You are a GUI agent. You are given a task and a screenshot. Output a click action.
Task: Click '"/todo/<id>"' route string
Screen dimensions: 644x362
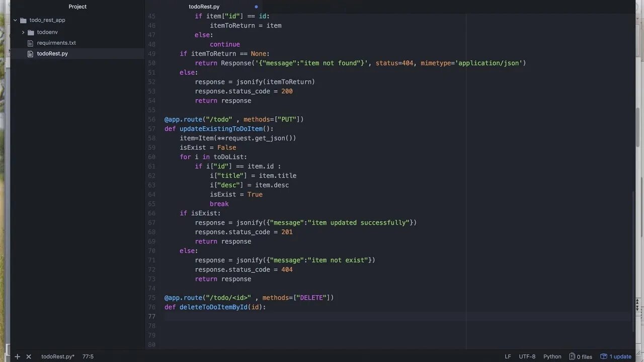click(x=228, y=298)
